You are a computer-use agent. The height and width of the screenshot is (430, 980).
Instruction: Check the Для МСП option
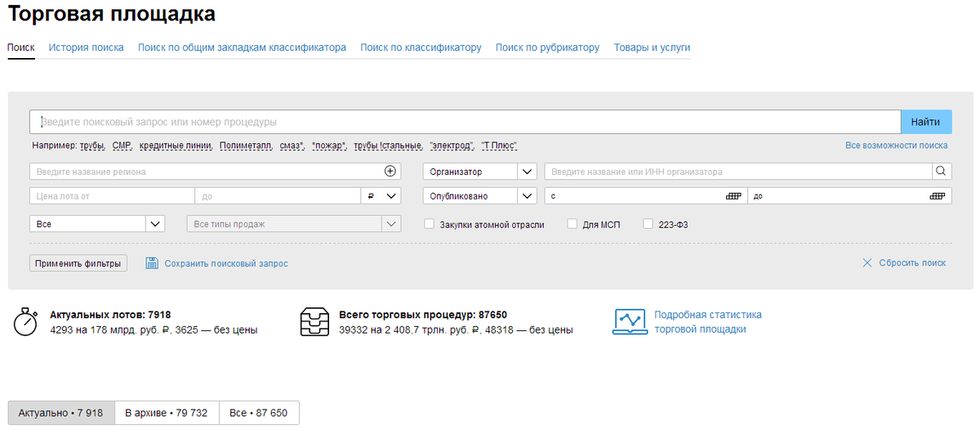pos(572,224)
